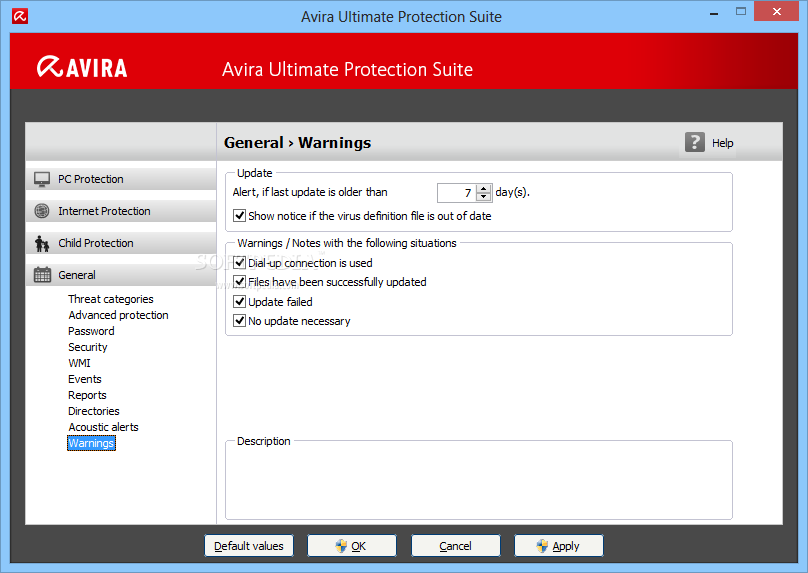The width and height of the screenshot is (808, 573).
Task: Apply the settings with Apply button
Action: tap(559, 546)
